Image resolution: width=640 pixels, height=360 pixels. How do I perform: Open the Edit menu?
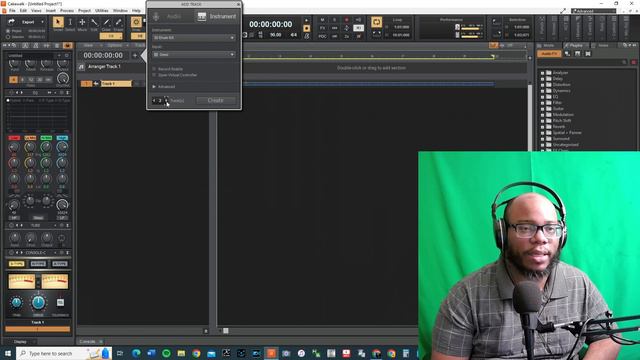[x=23, y=11]
